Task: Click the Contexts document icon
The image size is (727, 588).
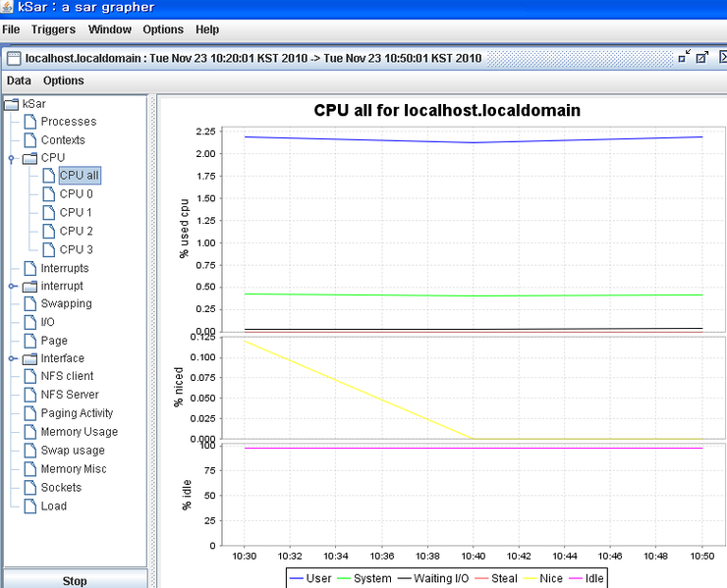Action: point(30,140)
